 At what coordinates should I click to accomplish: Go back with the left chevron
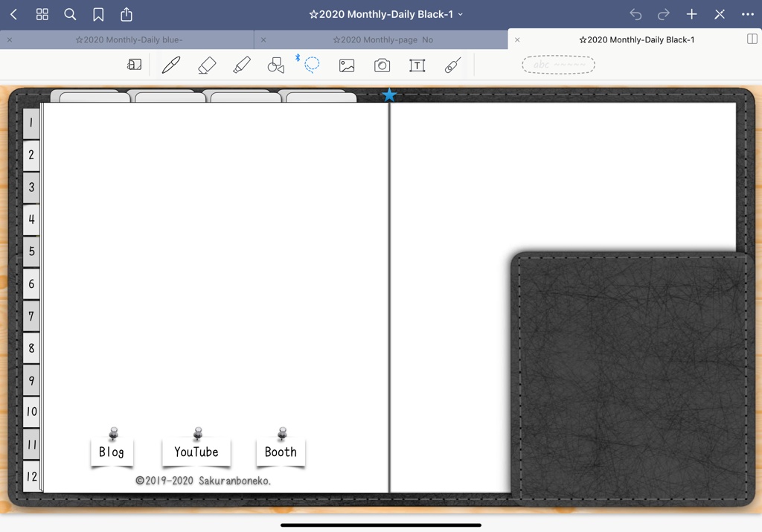click(x=13, y=15)
